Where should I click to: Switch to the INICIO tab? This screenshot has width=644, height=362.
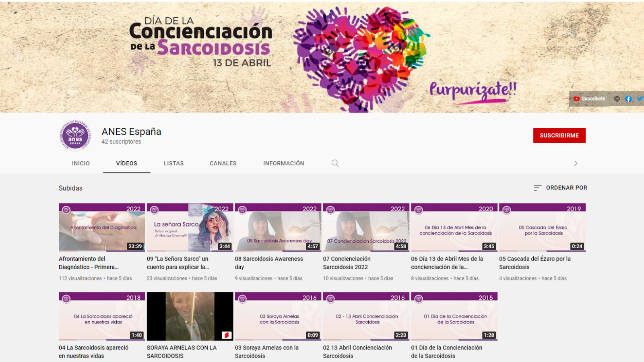(x=81, y=163)
